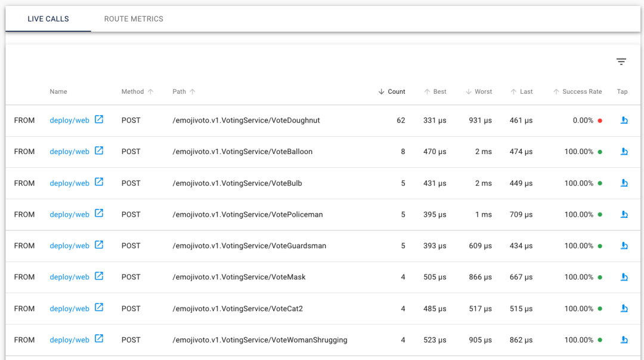The height and width of the screenshot is (360, 644).
Task: Select the /emojivoto.v1.VotingService/VoteGuardsman path text
Action: click(x=249, y=245)
